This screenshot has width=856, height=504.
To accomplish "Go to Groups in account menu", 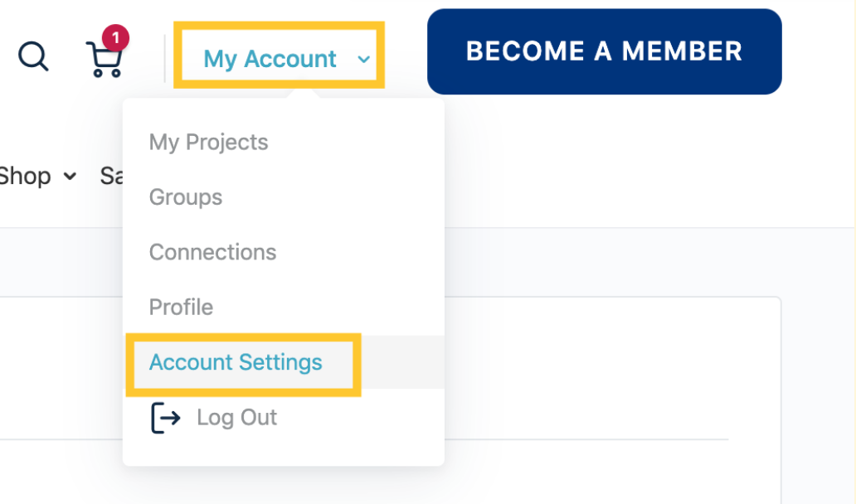I will (x=186, y=197).
